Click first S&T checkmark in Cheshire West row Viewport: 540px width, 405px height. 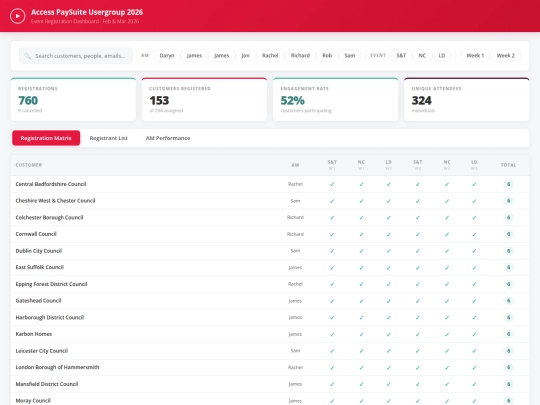coord(332,200)
